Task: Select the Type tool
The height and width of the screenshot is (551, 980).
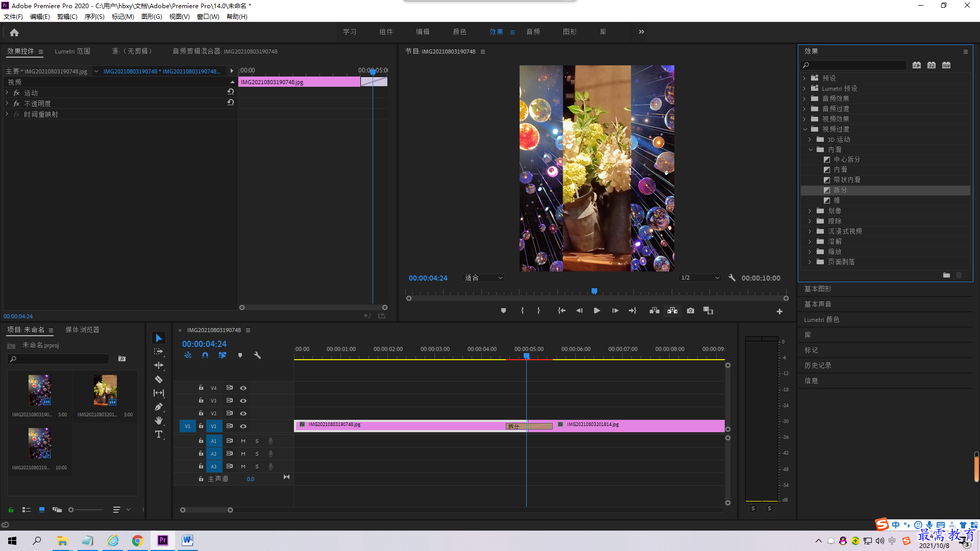Action: 159,434
